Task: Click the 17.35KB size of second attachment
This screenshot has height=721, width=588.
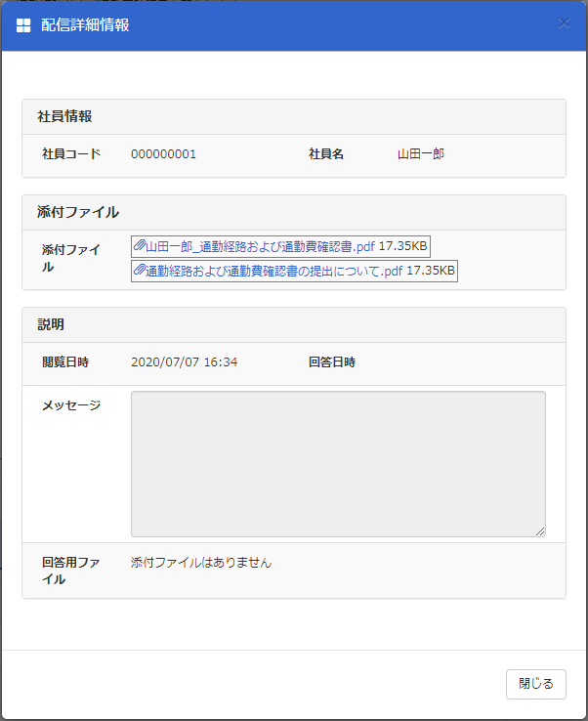Action: coord(431,271)
